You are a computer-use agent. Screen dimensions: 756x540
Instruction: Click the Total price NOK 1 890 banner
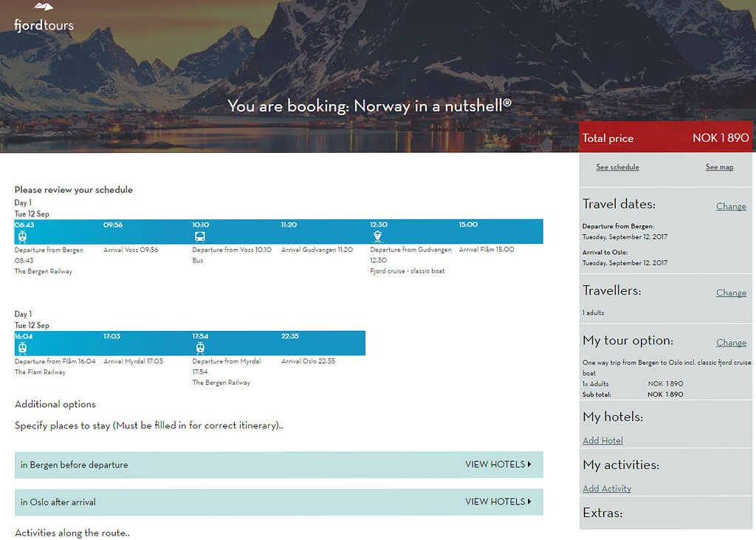[x=665, y=137]
